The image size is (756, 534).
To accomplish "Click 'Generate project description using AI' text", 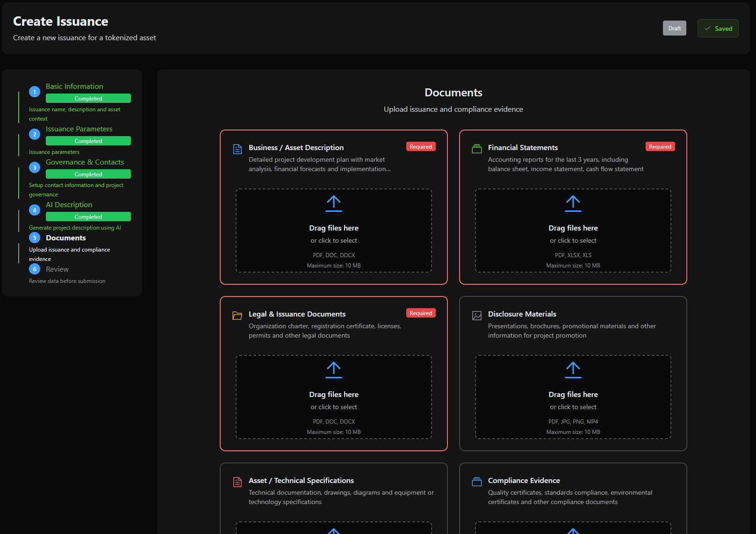I will pyautogui.click(x=75, y=228).
